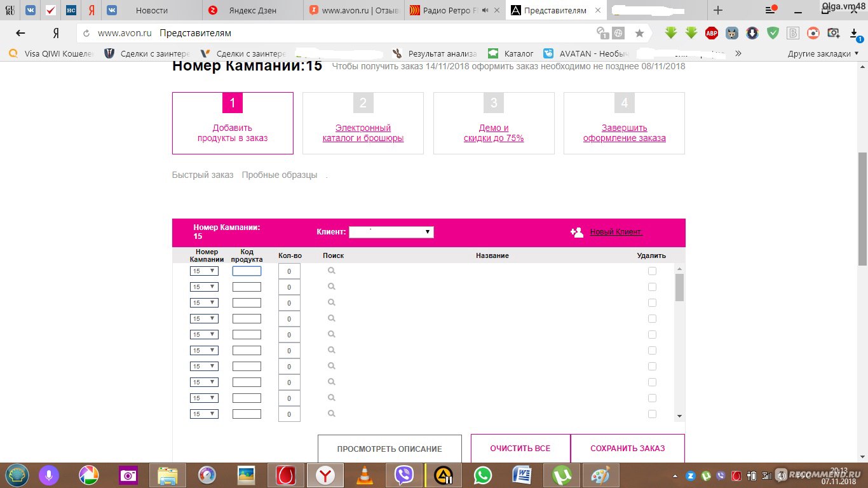Switch to the Яндекс Дзен browser tab
This screenshot has height=488, width=868.
tap(252, 10)
